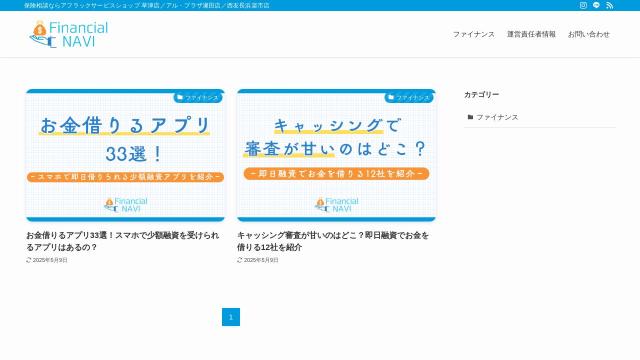The height and width of the screenshot is (360, 640).
Task: Click the folder icon beside sidebar ファイナンス
Action: (x=470, y=117)
